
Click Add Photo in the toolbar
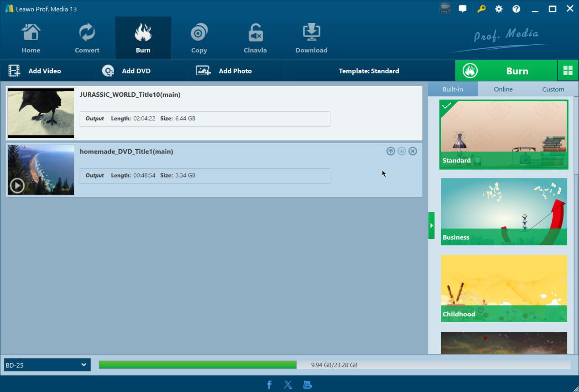(x=224, y=71)
